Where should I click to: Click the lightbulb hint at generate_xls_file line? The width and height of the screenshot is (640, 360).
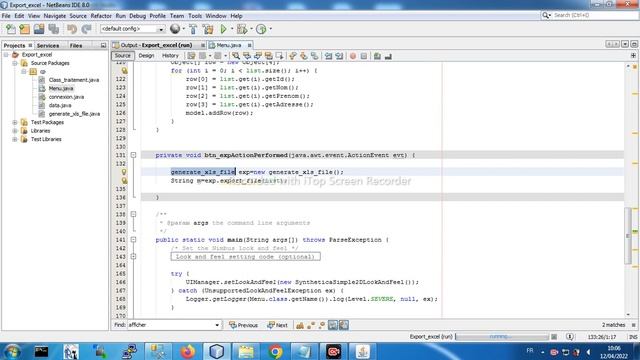pyautogui.click(x=124, y=172)
